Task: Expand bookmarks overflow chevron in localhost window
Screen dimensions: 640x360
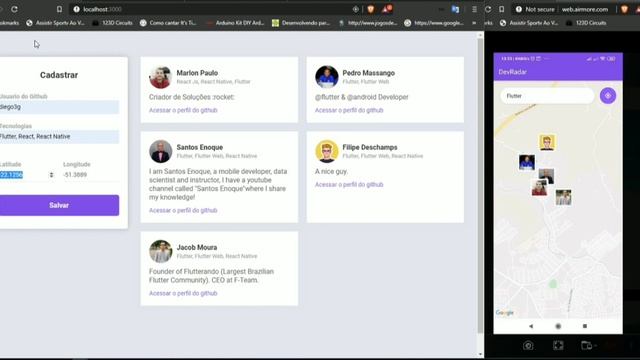Action: pyautogui.click(x=474, y=23)
